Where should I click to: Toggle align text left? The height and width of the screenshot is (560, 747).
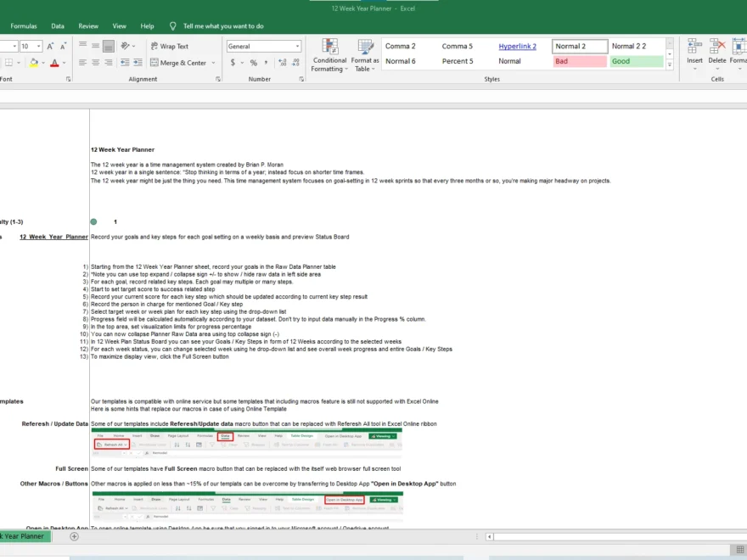[83, 63]
